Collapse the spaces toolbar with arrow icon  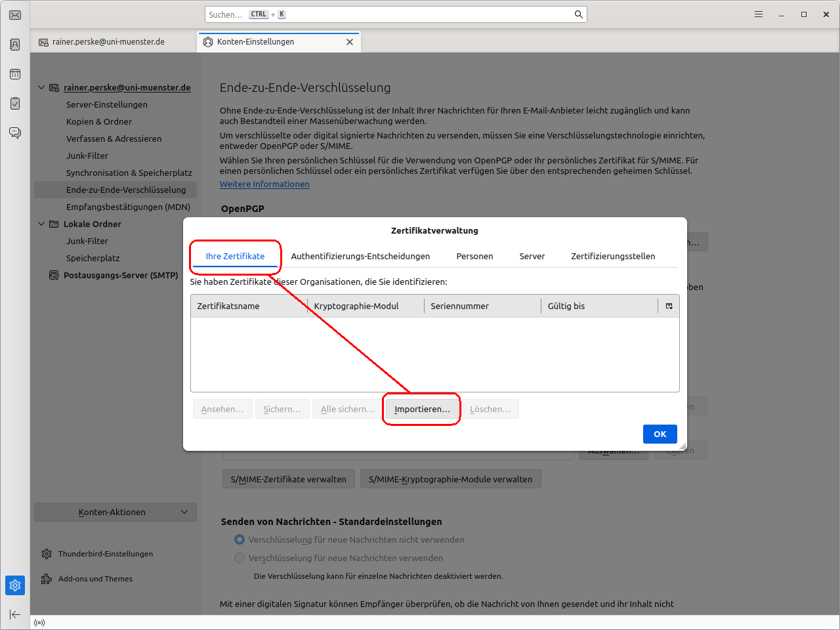pyautogui.click(x=15, y=615)
